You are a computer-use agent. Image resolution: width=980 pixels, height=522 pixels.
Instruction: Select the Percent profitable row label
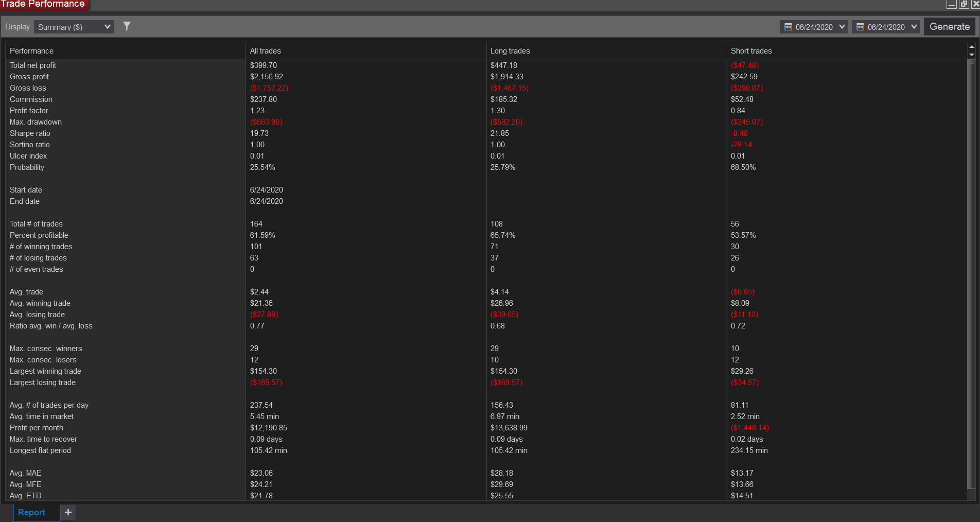[x=39, y=235]
